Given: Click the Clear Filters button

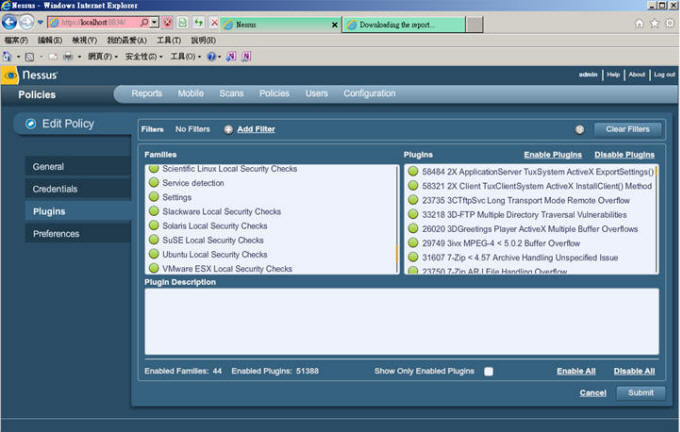Looking at the screenshot, I should click(x=628, y=129).
